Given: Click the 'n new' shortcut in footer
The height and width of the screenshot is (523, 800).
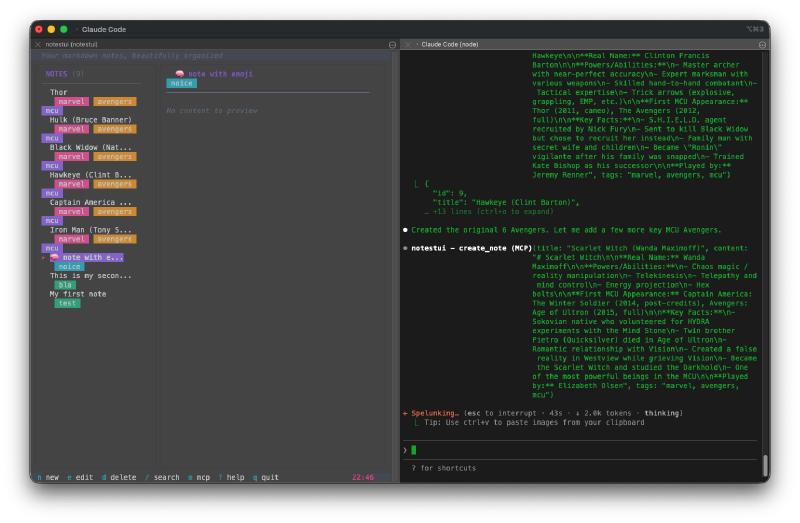Looking at the screenshot, I should 48,477.
